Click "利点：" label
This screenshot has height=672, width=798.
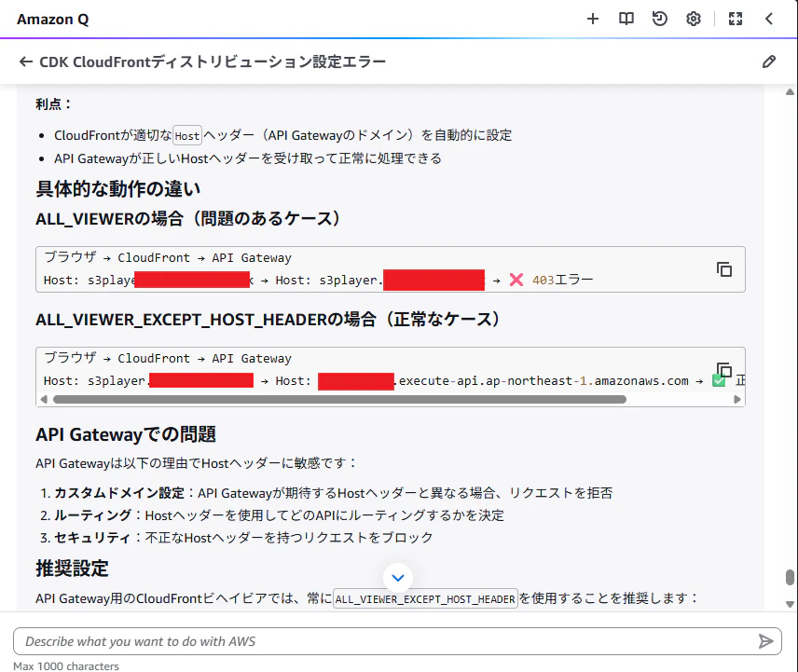click(x=54, y=104)
